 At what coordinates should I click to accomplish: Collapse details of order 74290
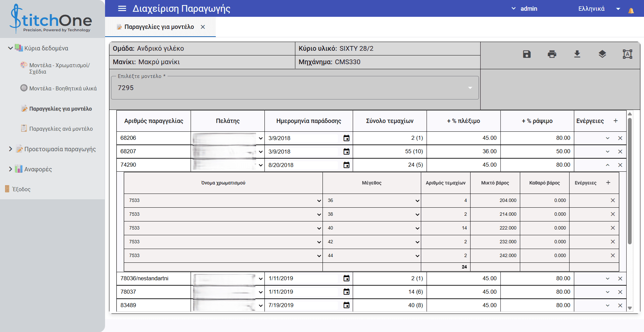607,165
